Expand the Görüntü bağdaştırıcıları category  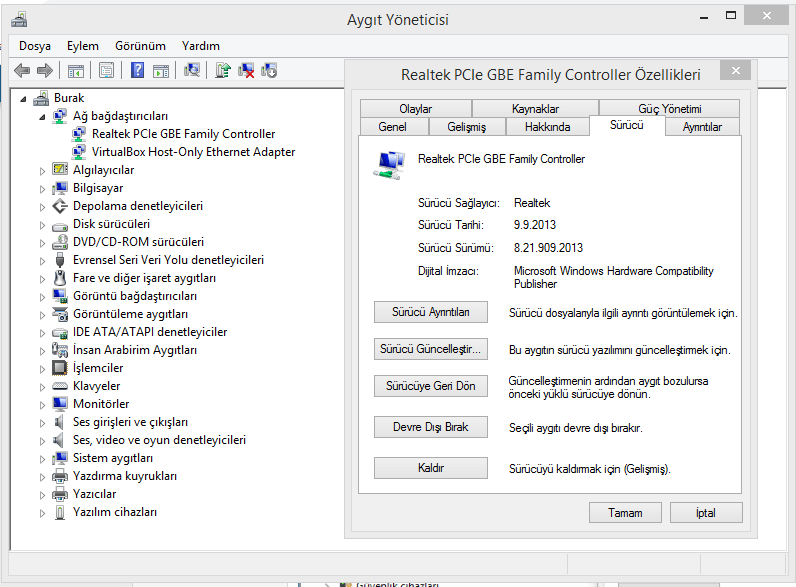[42, 297]
